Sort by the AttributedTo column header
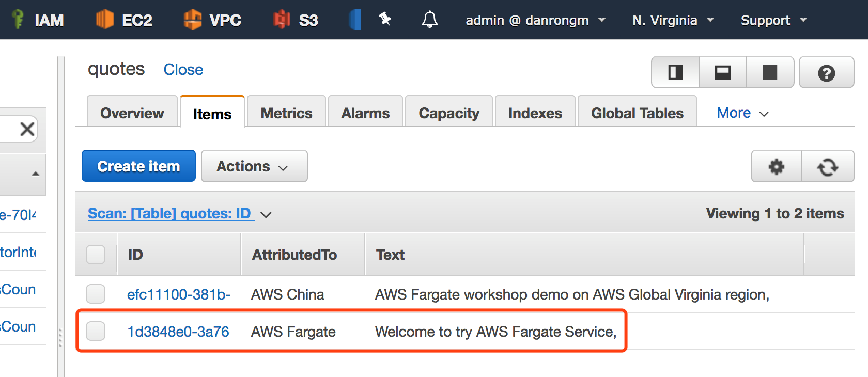Viewport: 868px width, 377px height. [295, 255]
